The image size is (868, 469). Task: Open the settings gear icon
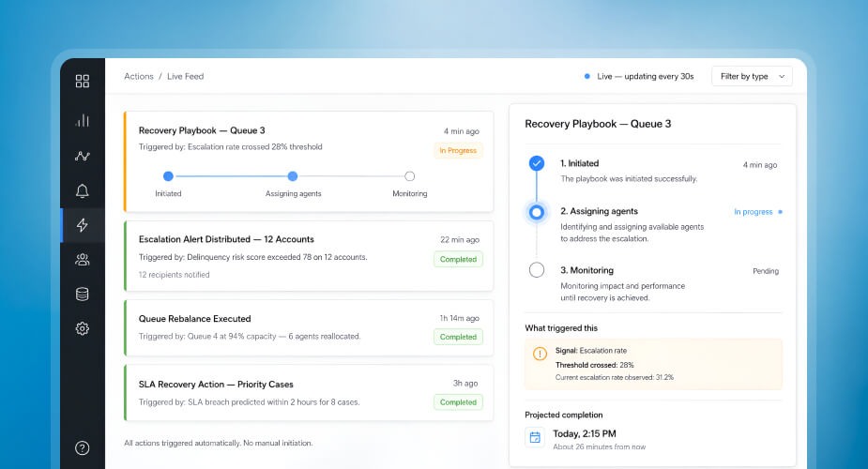tap(82, 328)
